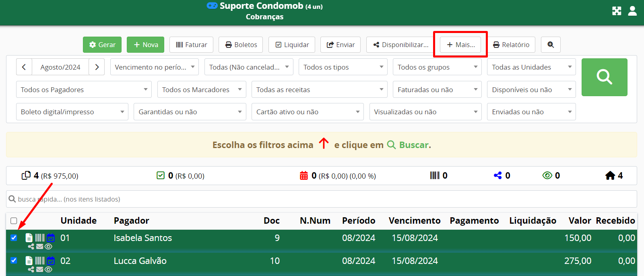Go to previous month with left arrow
This screenshot has width=644, height=276.
24,67
